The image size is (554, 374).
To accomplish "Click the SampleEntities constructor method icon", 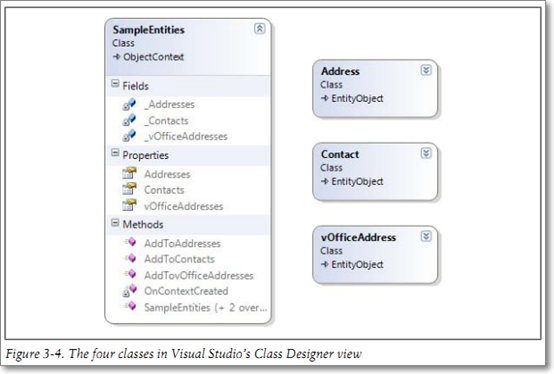I will pos(130,306).
